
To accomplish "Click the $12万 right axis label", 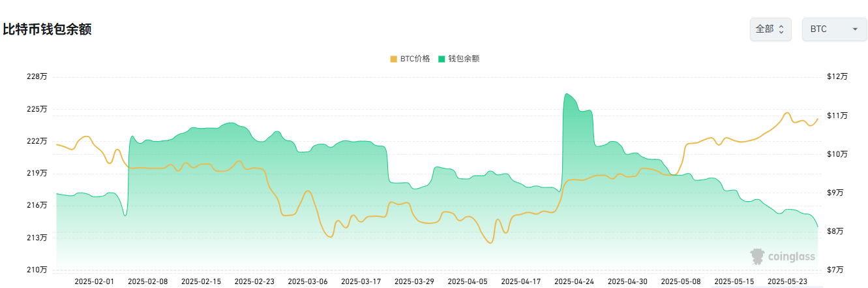I will pos(837,76).
